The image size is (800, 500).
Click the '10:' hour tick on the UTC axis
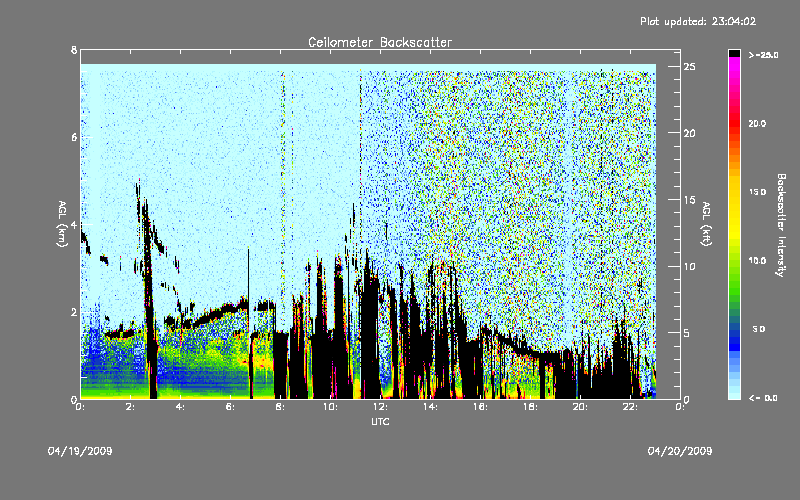click(x=330, y=407)
